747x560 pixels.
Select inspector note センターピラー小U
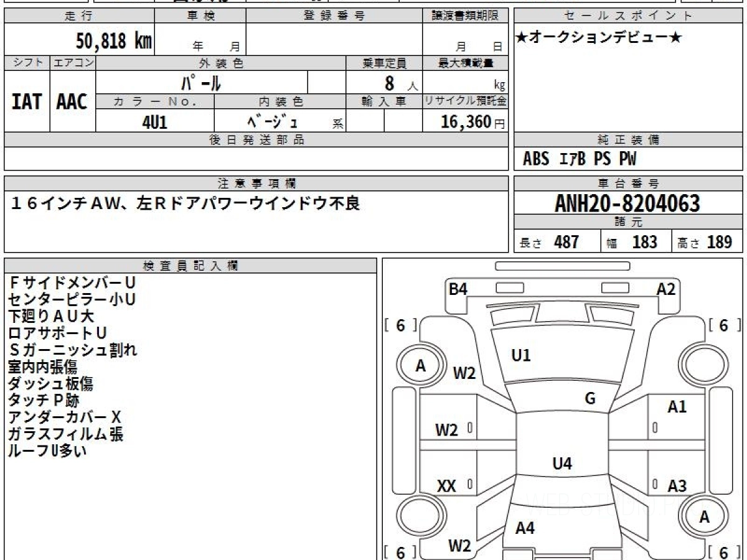pos(72,299)
